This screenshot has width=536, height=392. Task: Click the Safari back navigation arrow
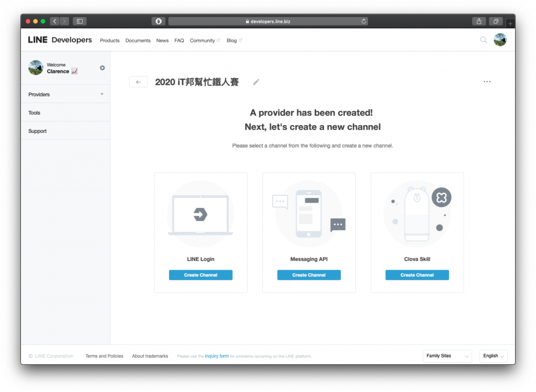[x=54, y=21]
